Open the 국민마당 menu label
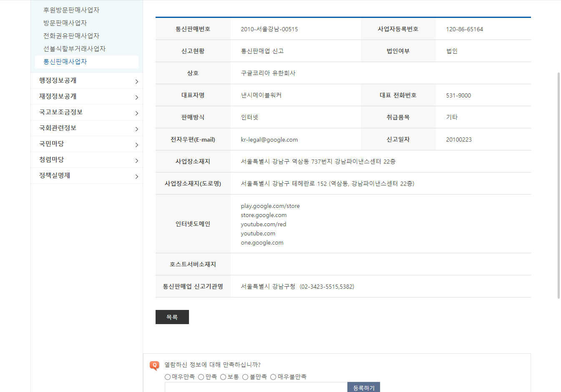Image resolution: width=561 pixels, height=392 pixels. pyautogui.click(x=51, y=144)
